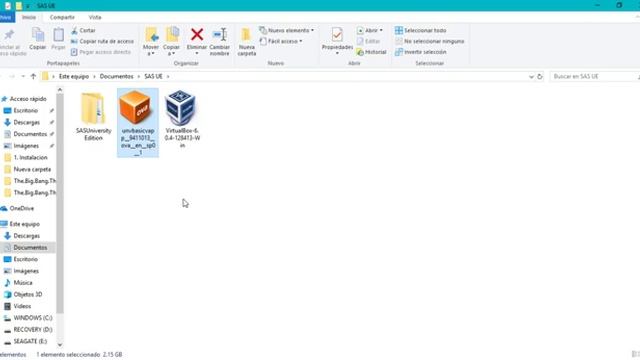Open Nueva carpeta in sidebar

point(32,169)
